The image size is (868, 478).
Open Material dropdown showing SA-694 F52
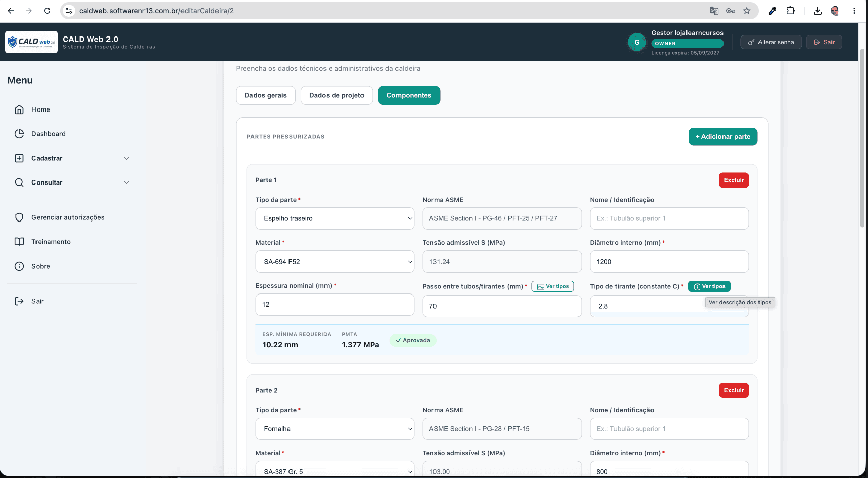coord(335,262)
